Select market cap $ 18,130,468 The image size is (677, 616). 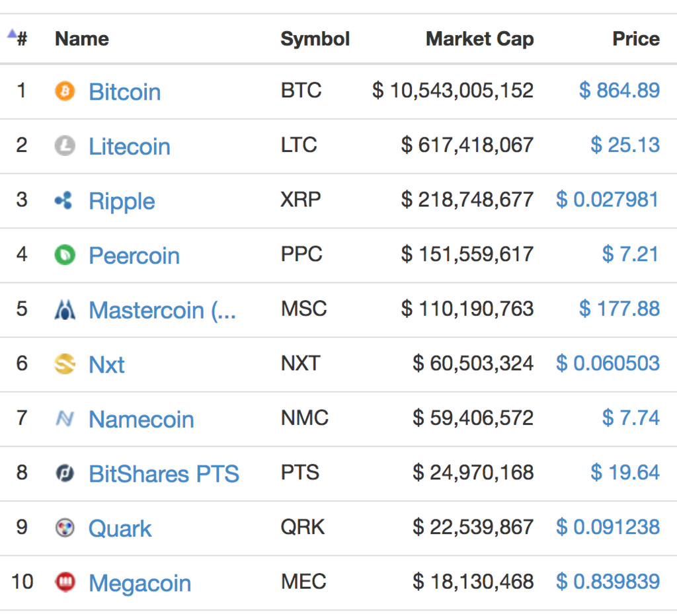pyautogui.click(x=473, y=582)
